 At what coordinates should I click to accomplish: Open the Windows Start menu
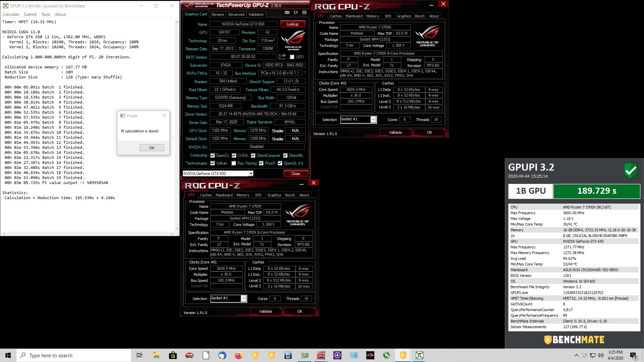pos(8,355)
